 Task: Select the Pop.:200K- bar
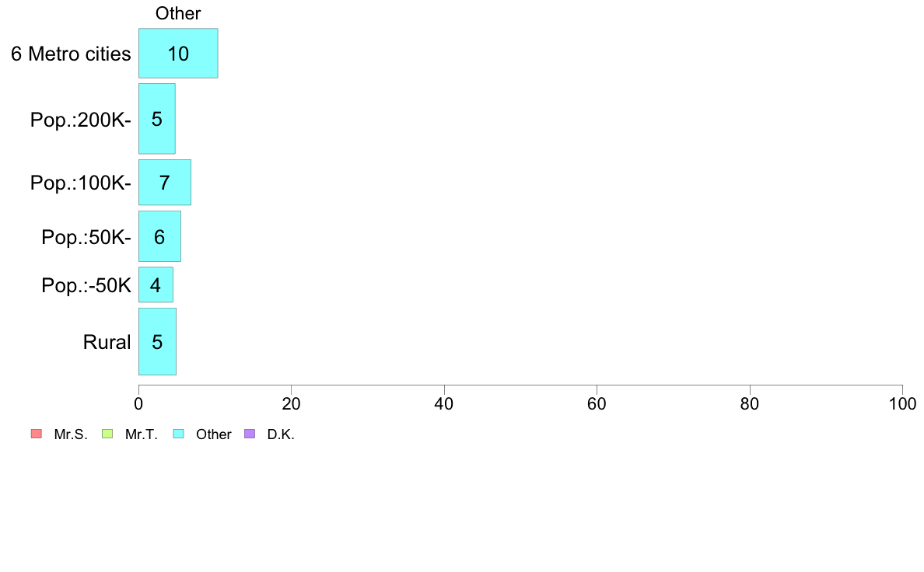[156, 119]
